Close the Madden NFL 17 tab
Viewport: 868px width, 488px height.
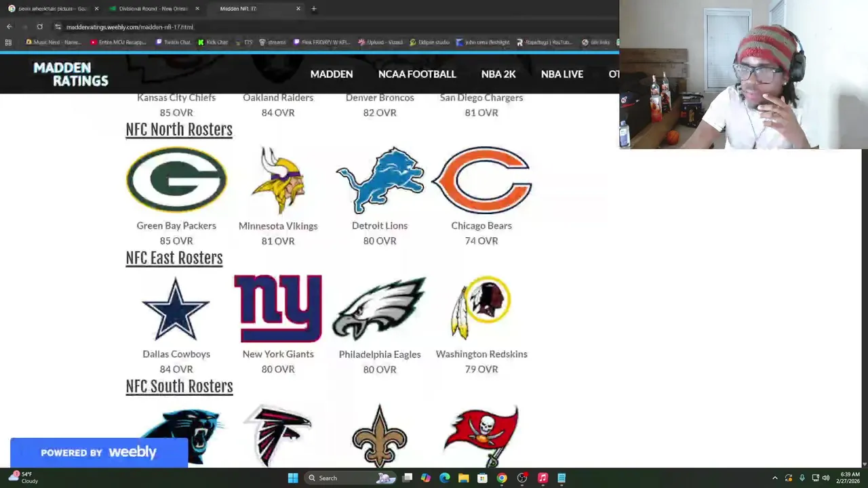tap(298, 9)
